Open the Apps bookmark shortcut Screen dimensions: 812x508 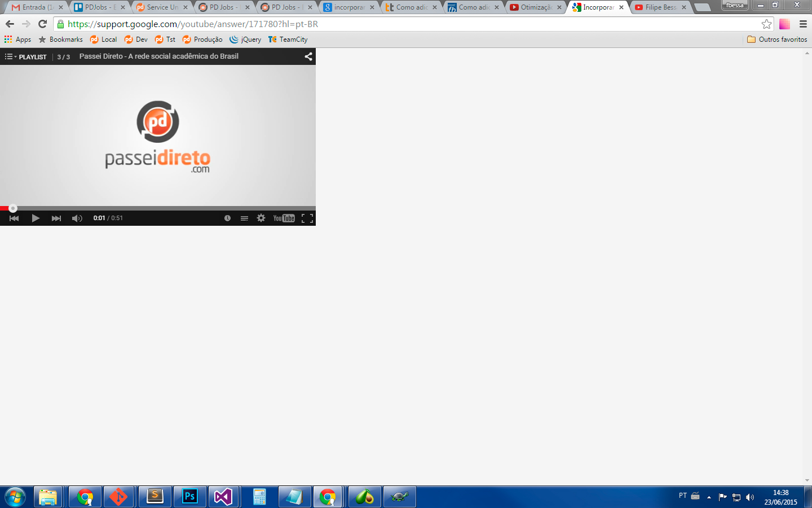(17, 40)
